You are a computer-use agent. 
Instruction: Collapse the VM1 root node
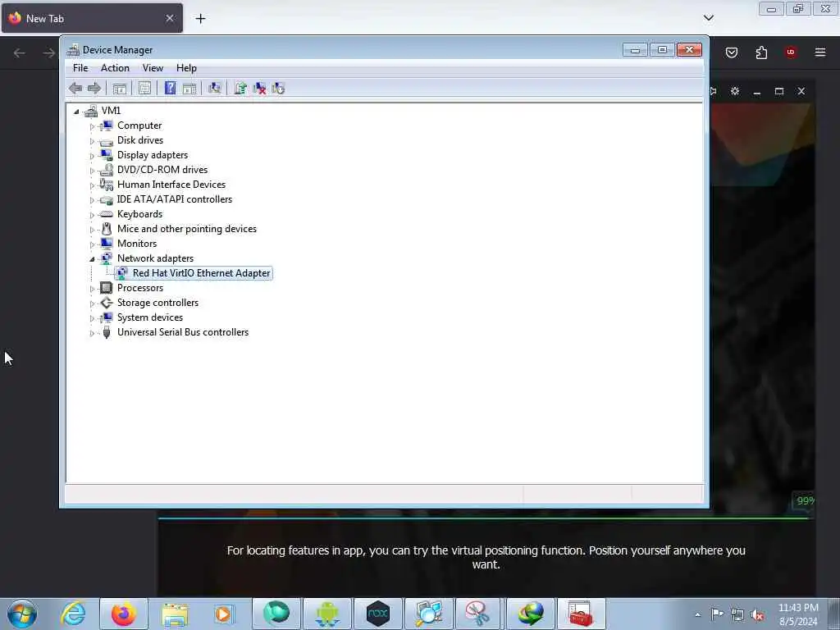tap(76, 112)
